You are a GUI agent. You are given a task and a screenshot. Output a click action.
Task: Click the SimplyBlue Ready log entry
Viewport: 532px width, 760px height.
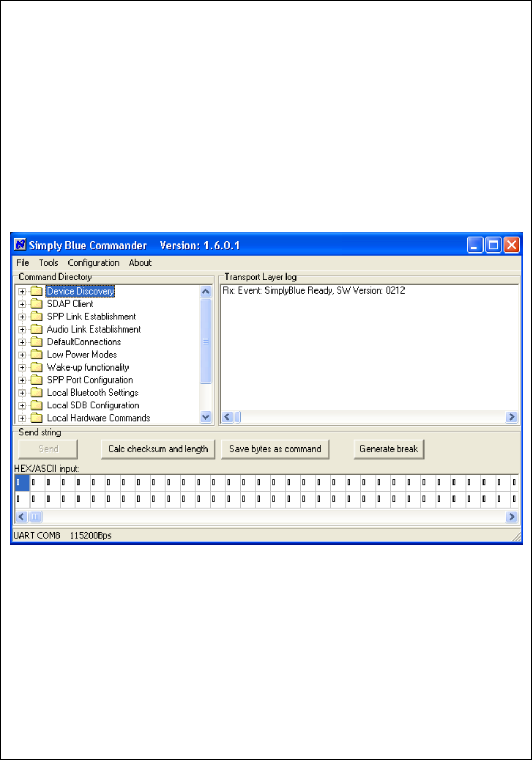click(x=313, y=290)
